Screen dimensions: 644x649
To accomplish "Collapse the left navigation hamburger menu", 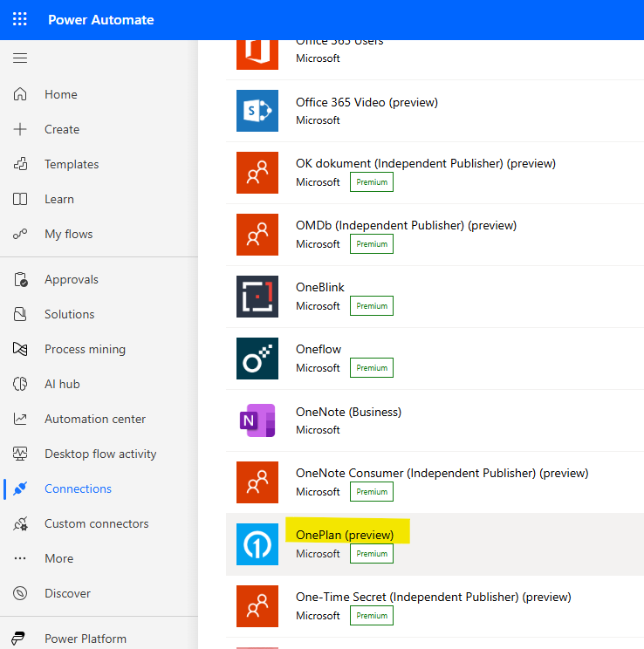I will coord(20,58).
